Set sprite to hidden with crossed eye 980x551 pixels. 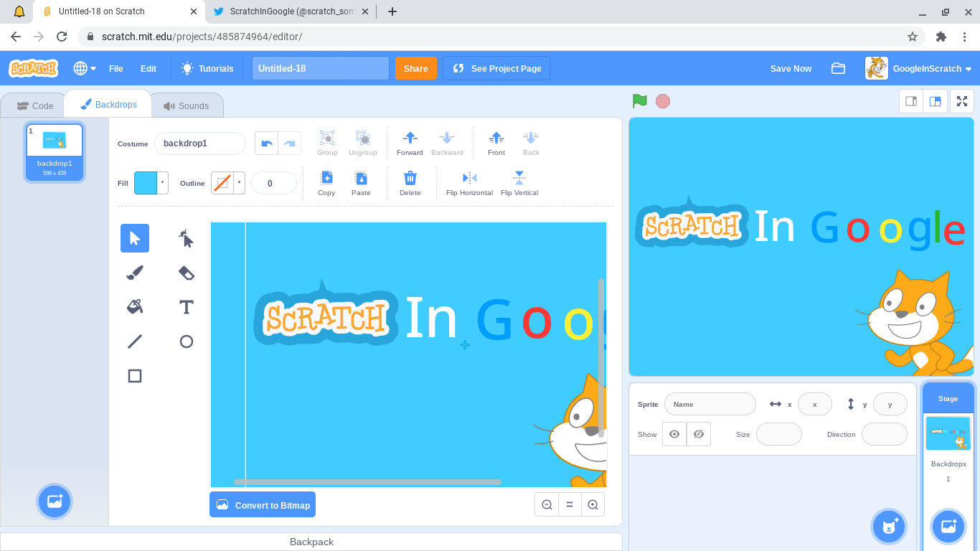699,434
